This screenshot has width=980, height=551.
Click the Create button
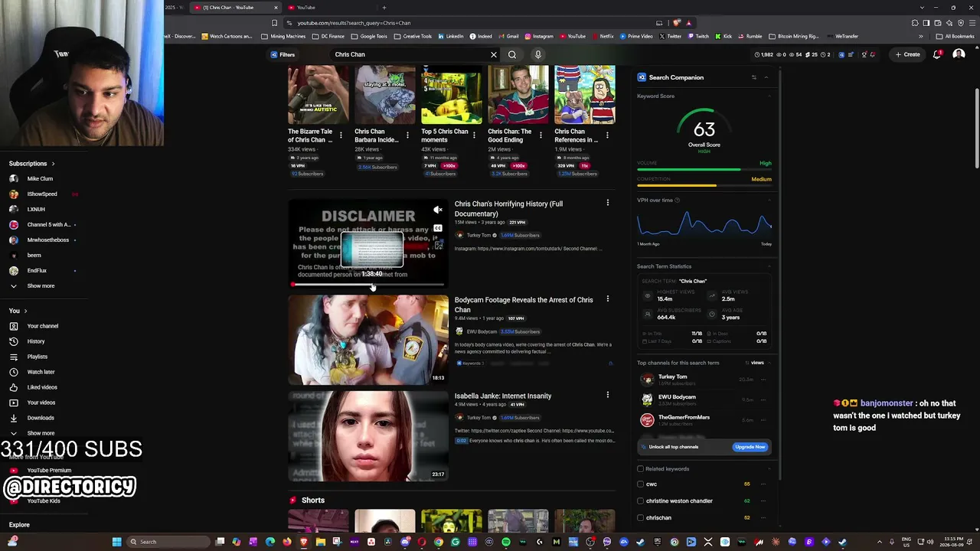(x=908, y=54)
